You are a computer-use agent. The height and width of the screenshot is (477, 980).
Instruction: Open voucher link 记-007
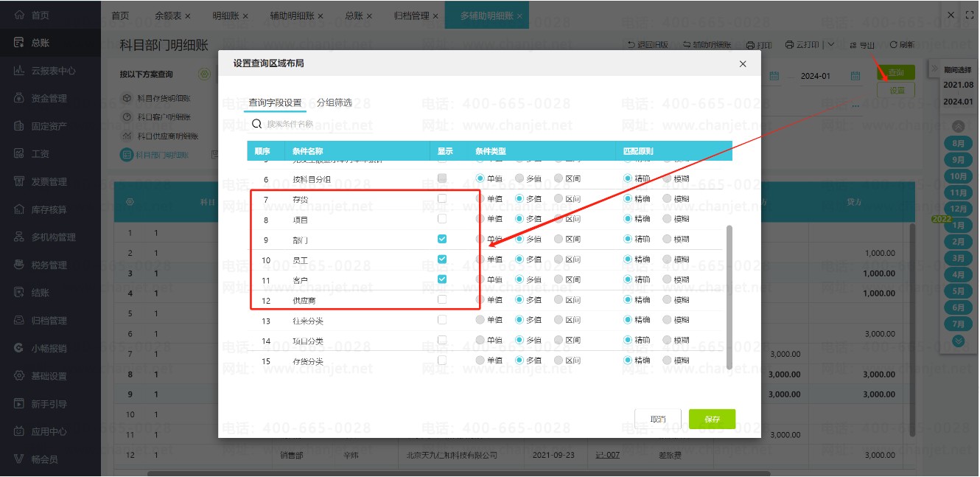click(x=608, y=455)
